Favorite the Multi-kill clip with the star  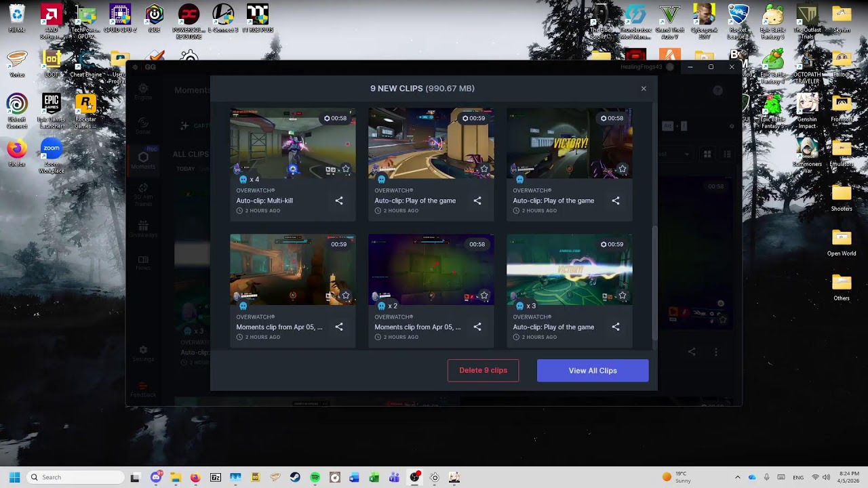click(346, 169)
